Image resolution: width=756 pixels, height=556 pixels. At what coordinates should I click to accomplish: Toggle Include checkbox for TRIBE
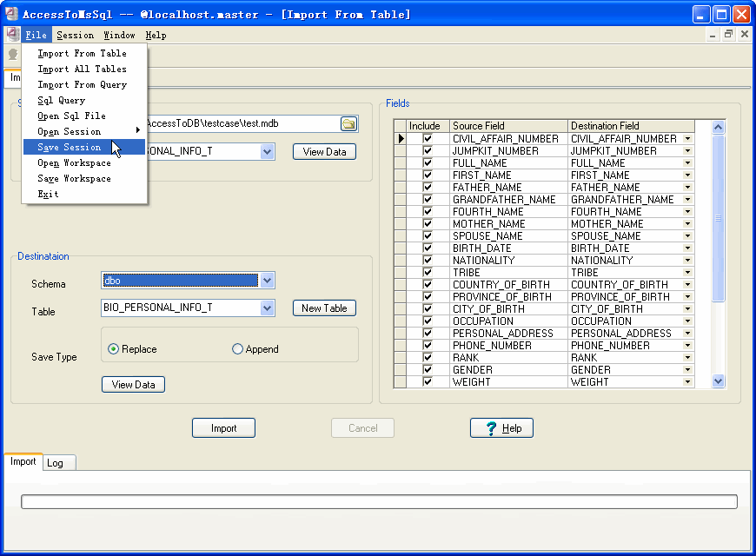[428, 273]
